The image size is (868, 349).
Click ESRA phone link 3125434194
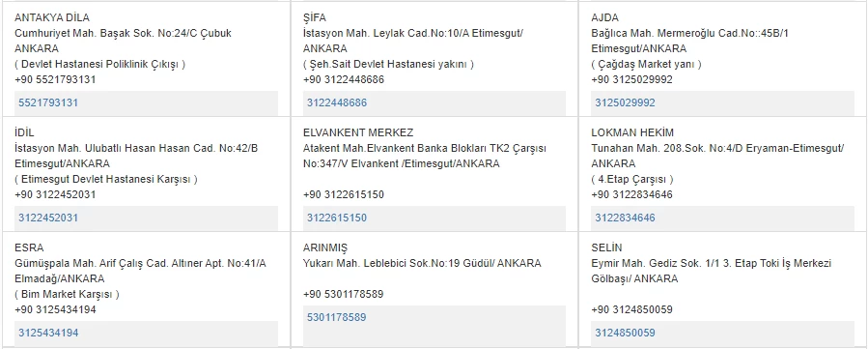[x=48, y=333]
